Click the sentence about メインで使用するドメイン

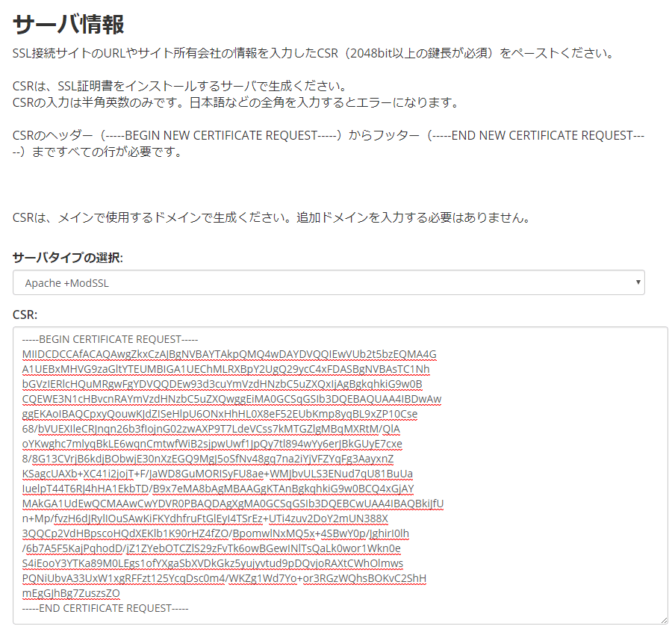pyautogui.click(x=272, y=218)
